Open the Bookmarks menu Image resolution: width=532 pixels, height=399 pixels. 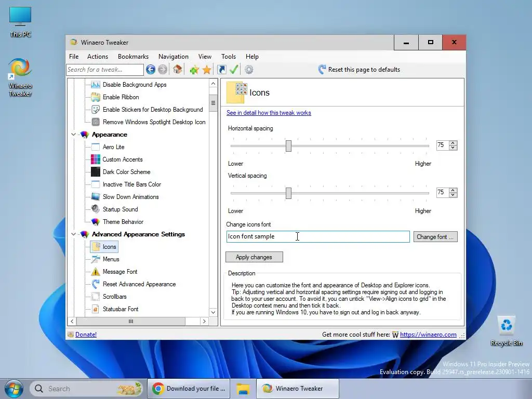click(134, 57)
